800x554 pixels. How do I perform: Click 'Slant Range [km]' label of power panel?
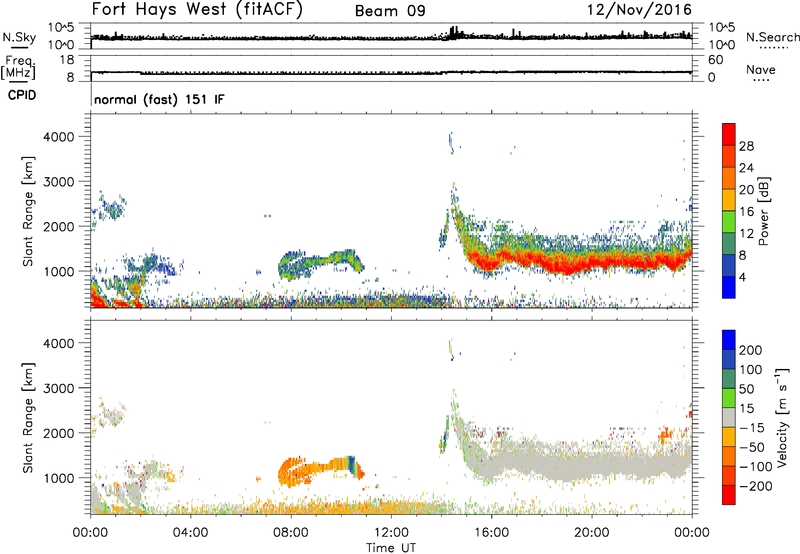[28, 211]
